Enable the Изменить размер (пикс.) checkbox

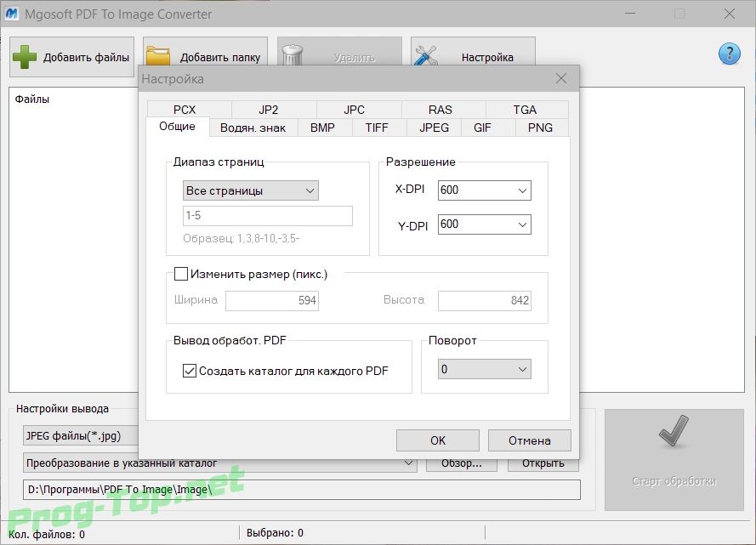[x=181, y=274]
